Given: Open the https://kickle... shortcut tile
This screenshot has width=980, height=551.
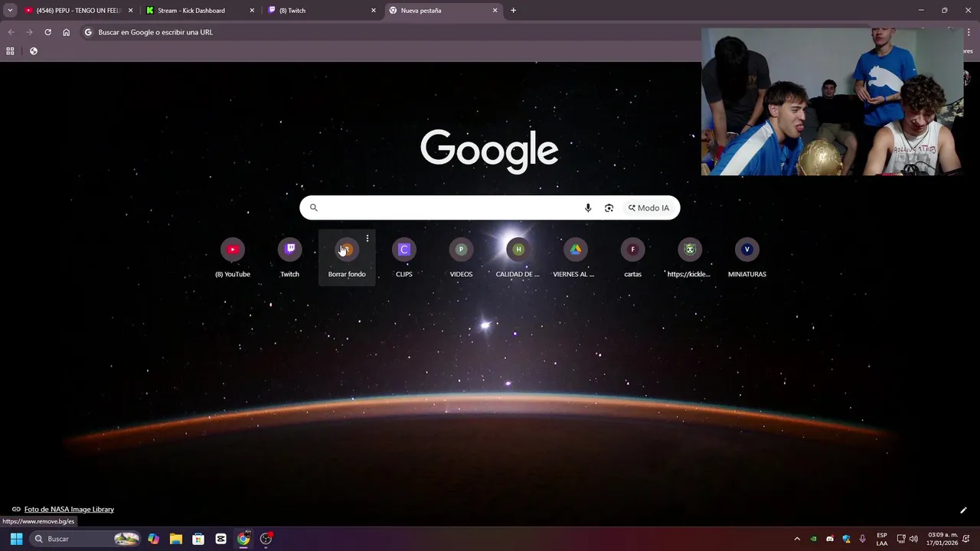Looking at the screenshot, I should pos(690,258).
